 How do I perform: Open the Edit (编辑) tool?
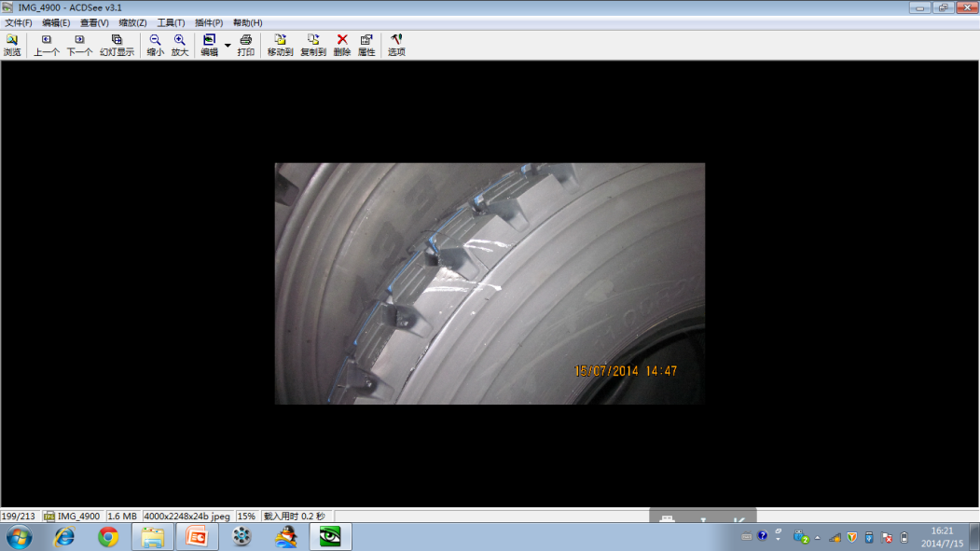(x=209, y=45)
